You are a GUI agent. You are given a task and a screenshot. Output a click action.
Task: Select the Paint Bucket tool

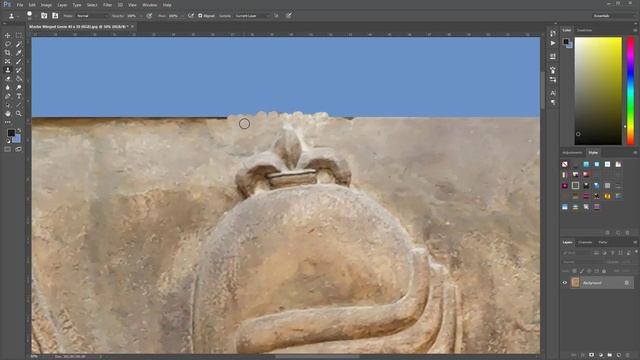(19, 79)
